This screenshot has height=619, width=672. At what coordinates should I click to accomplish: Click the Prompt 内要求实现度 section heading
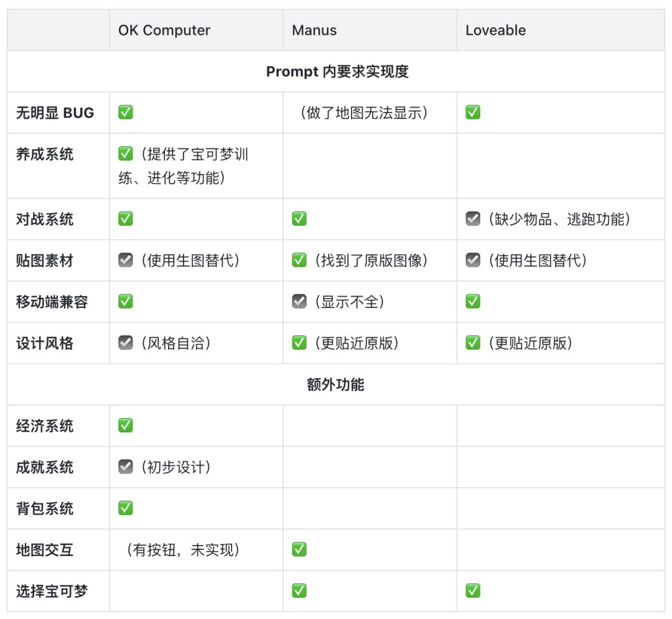[x=337, y=72]
